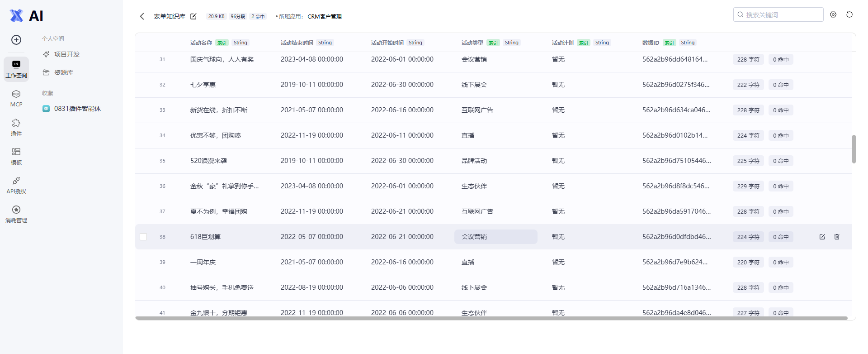This screenshot has height=354, width=868.
Task: Tick the checkbox for row 38
Action: click(x=143, y=237)
